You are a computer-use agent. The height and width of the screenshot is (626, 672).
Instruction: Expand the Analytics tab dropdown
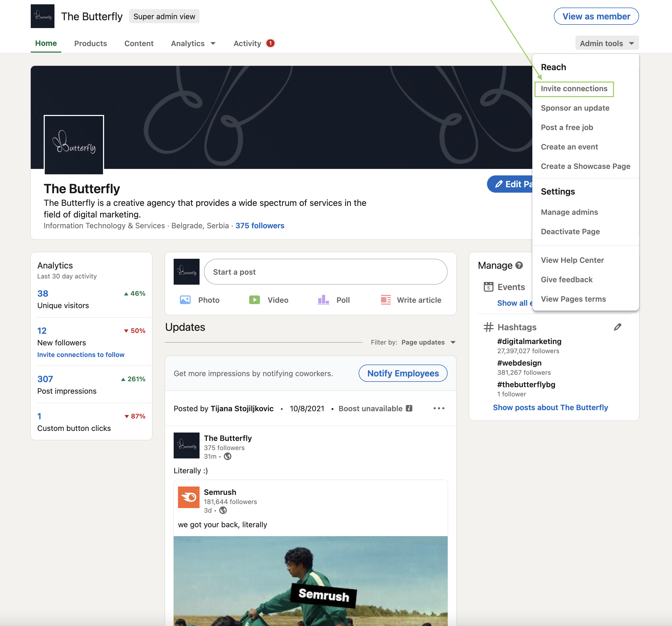213,43
